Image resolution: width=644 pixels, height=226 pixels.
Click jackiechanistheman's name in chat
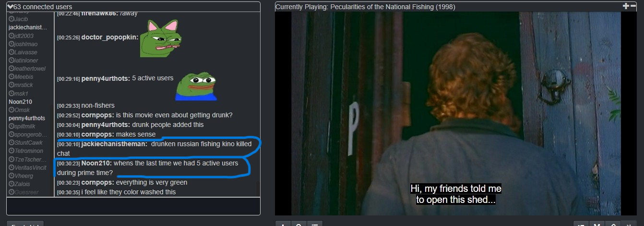click(114, 144)
